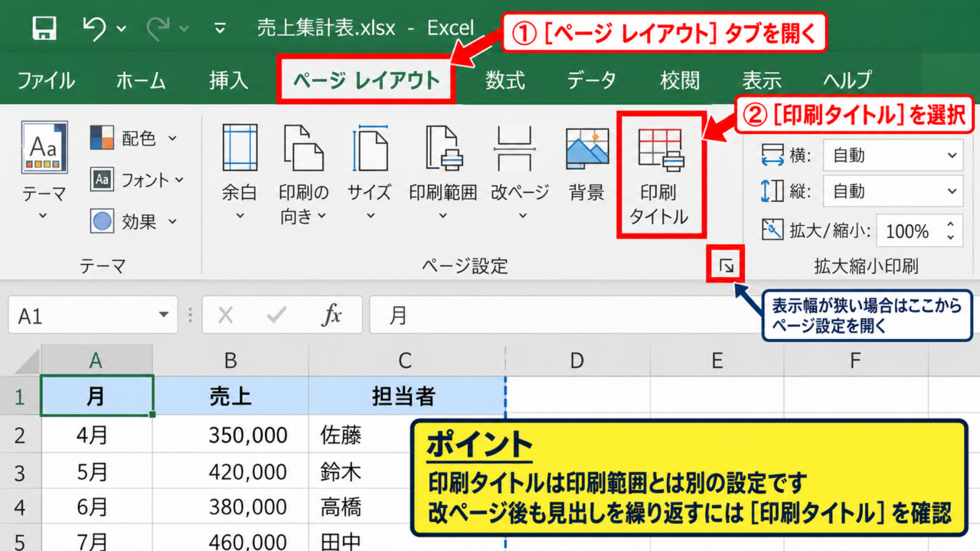Click the 拡大/縮小 100% stepper arrows
The width and height of the screenshot is (980, 551).
[x=950, y=231]
